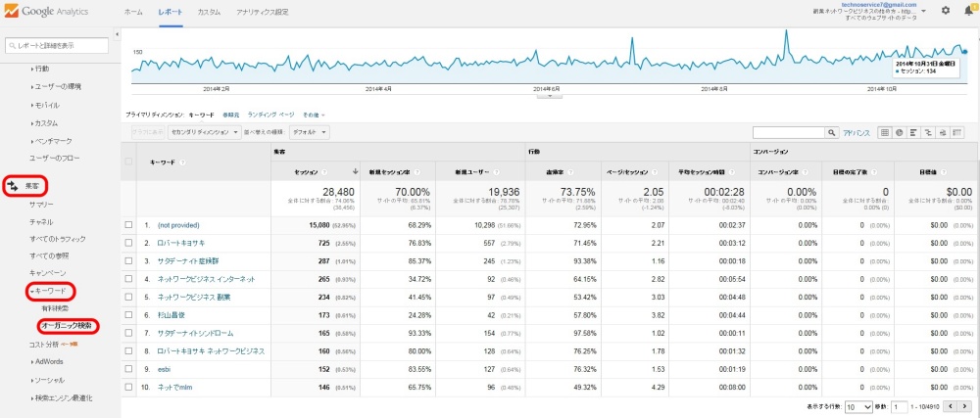This screenshot has height=418, width=980.
Task: Check the ネットワークビジネス インターネット row checkbox
Action: [x=128, y=279]
